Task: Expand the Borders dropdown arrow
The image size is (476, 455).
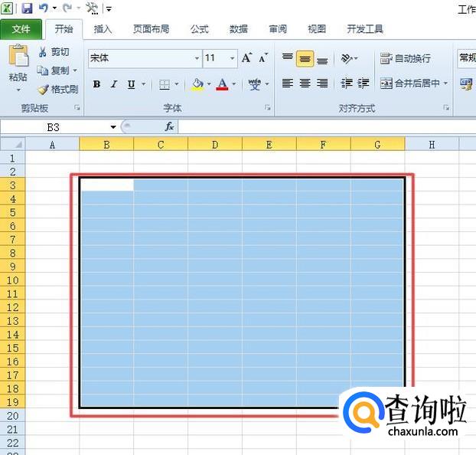Action: pos(177,84)
